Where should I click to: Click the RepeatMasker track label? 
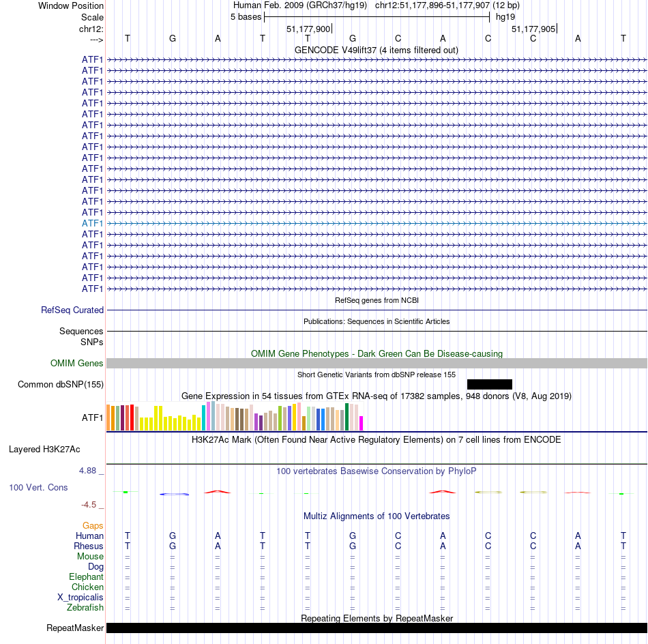[75, 628]
